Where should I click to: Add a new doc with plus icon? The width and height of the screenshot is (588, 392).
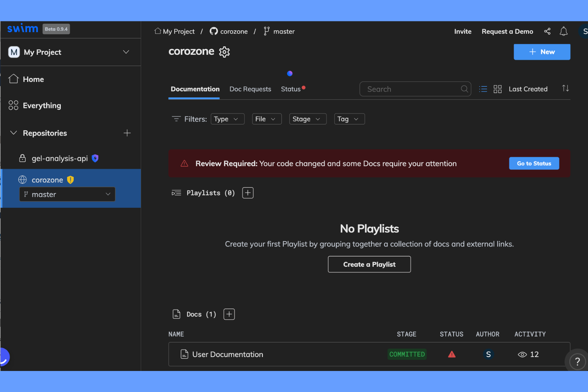pos(229,314)
